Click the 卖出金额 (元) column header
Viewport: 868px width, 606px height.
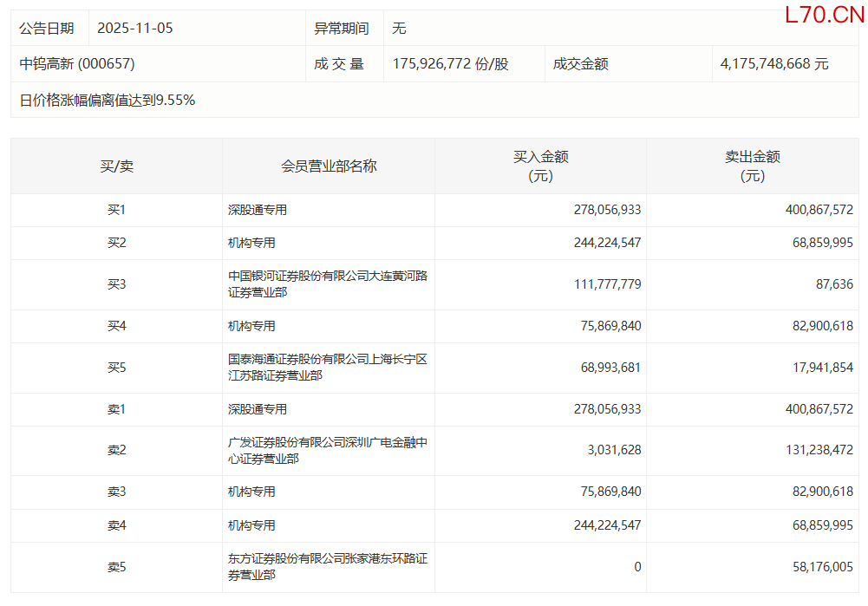[752, 166]
